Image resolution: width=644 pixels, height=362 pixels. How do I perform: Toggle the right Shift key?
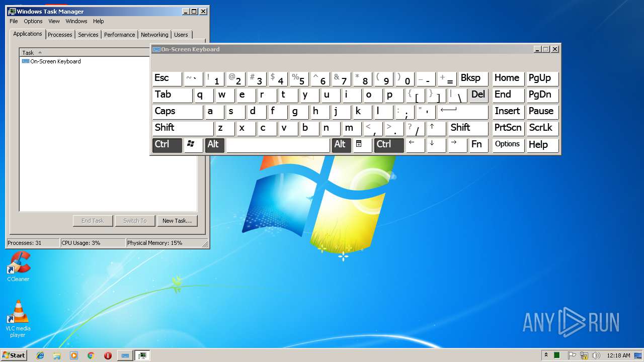pos(468,128)
